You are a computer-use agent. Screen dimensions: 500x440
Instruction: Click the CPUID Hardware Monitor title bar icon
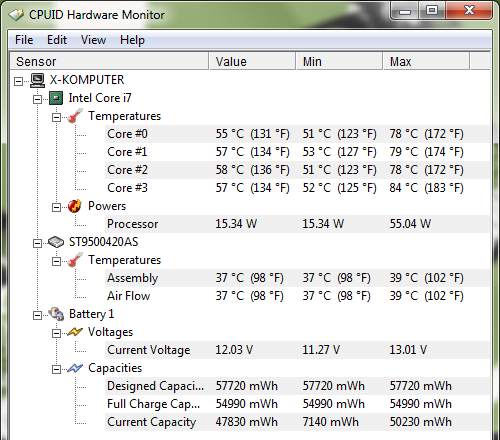click(16, 15)
